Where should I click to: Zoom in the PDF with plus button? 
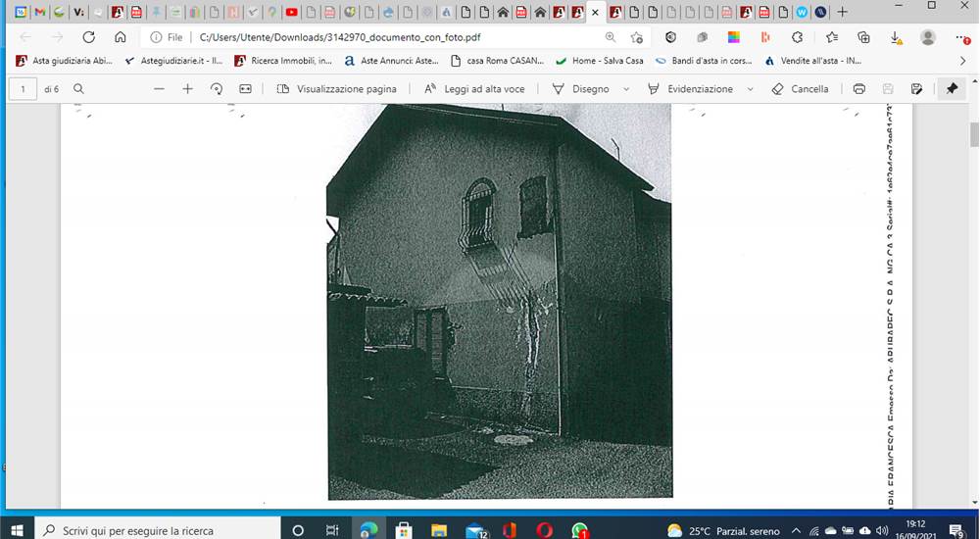tap(187, 89)
